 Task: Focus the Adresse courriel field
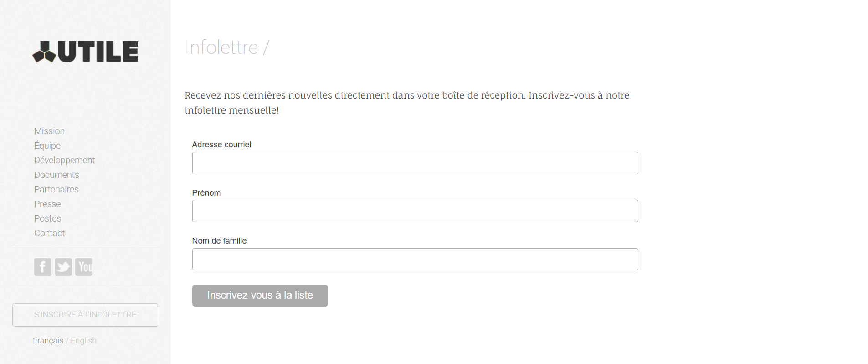[x=415, y=163]
